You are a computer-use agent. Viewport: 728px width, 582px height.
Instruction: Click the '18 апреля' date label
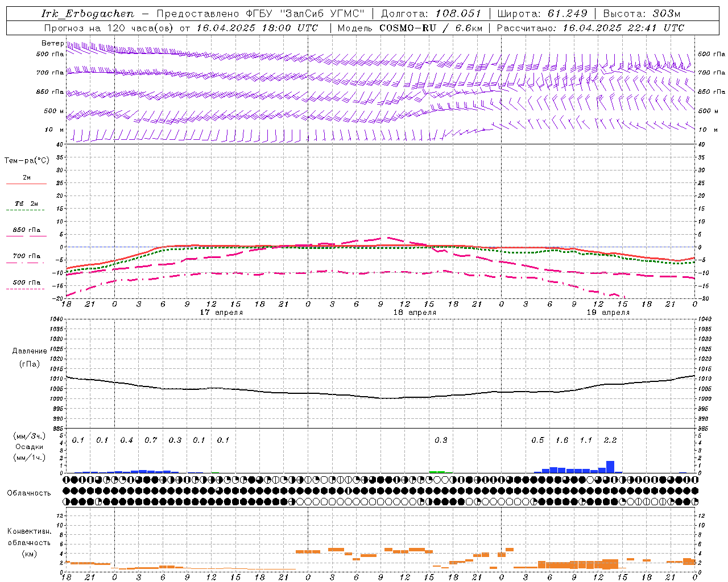[415, 313]
